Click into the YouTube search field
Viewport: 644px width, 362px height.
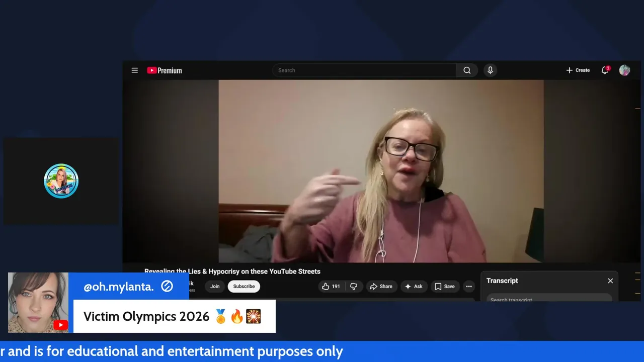(364, 70)
